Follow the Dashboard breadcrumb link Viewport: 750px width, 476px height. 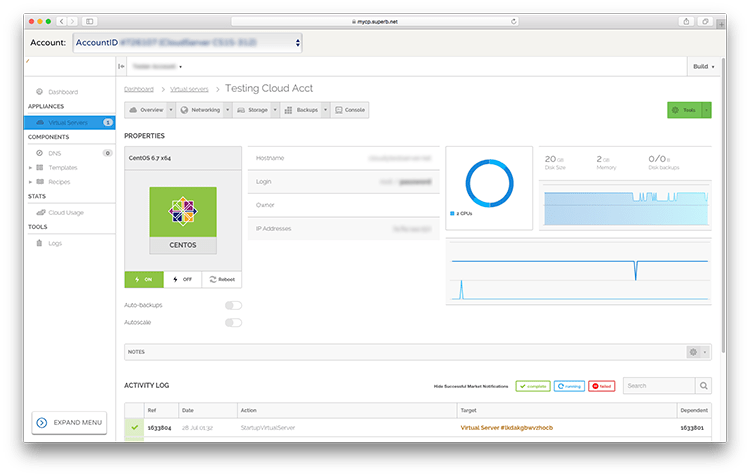(139, 89)
